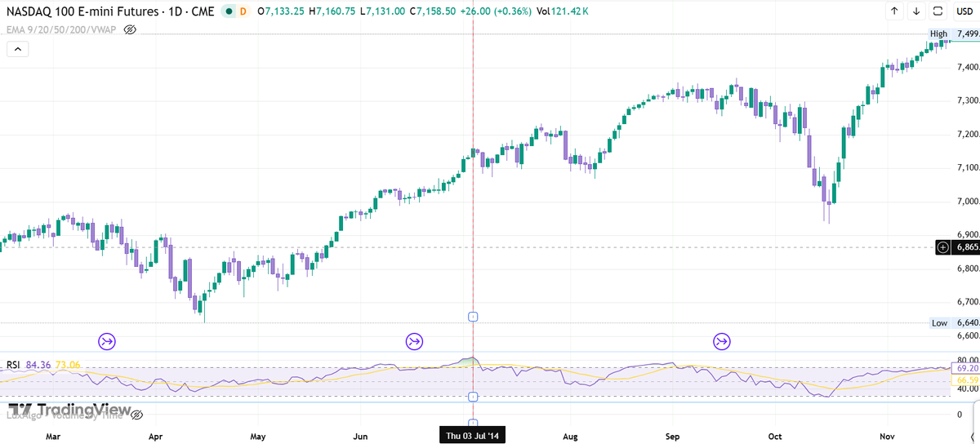980x444 pixels.
Task: Click the contract rollover icon near mid-June
Action: [414, 340]
